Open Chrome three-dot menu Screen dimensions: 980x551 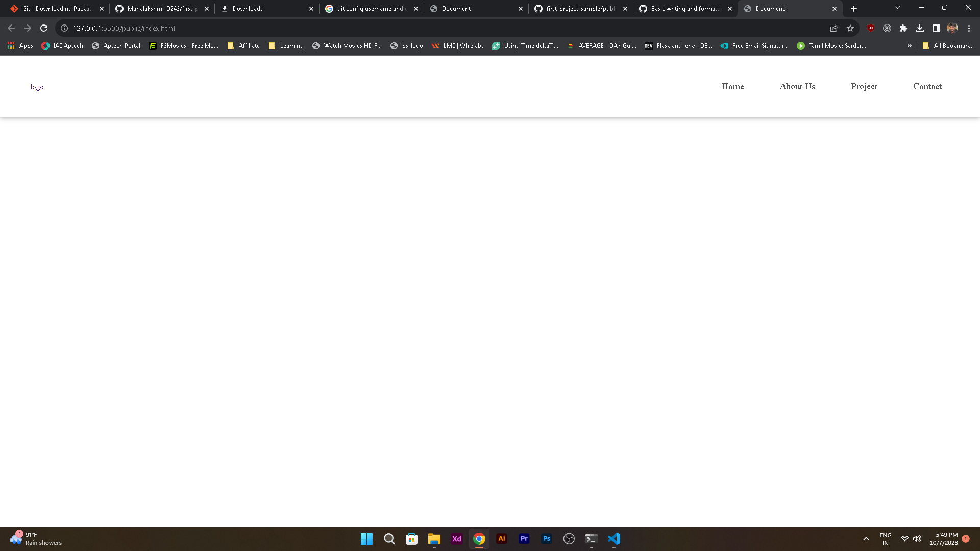pos(969,28)
